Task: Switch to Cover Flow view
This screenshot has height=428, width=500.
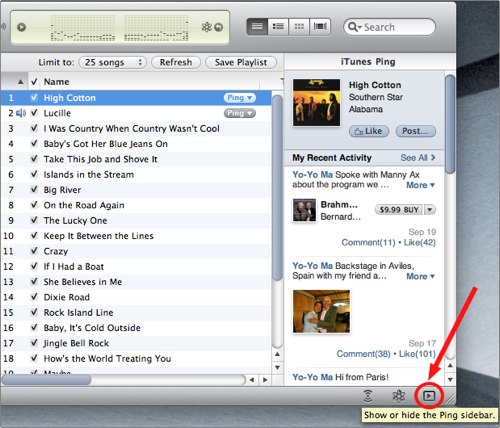Action: click(320, 27)
